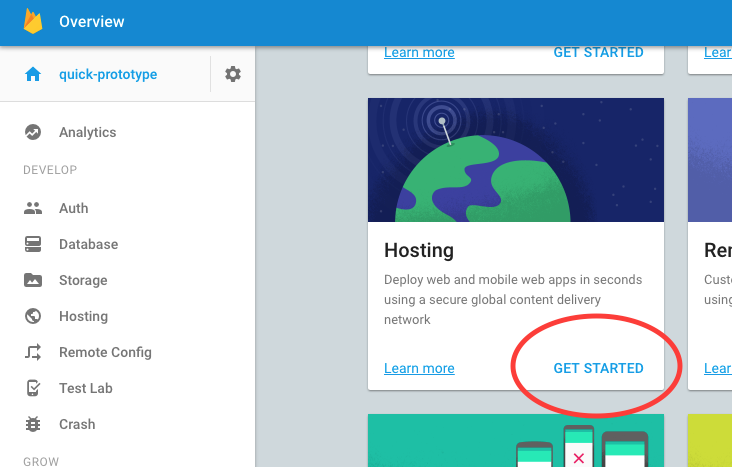
Task: Click the Hosting card globe illustration
Action: click(516, 160)
